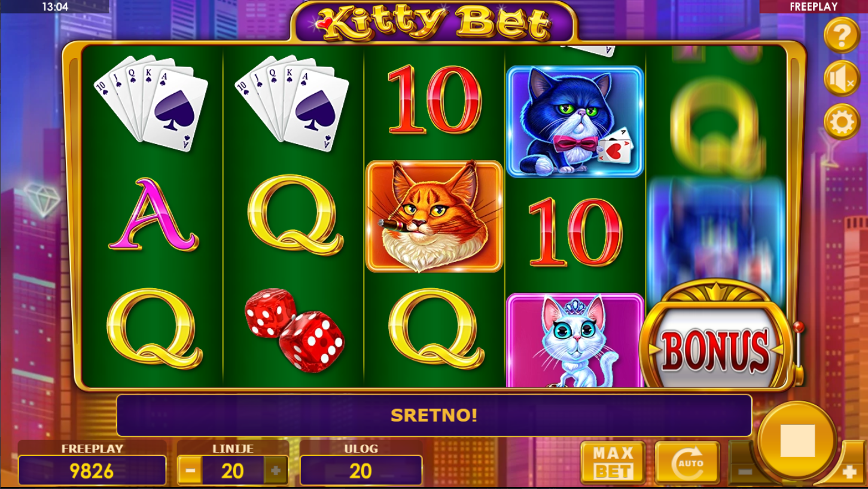
Task: Stop the spin with the round stop button
Action: 797,441
